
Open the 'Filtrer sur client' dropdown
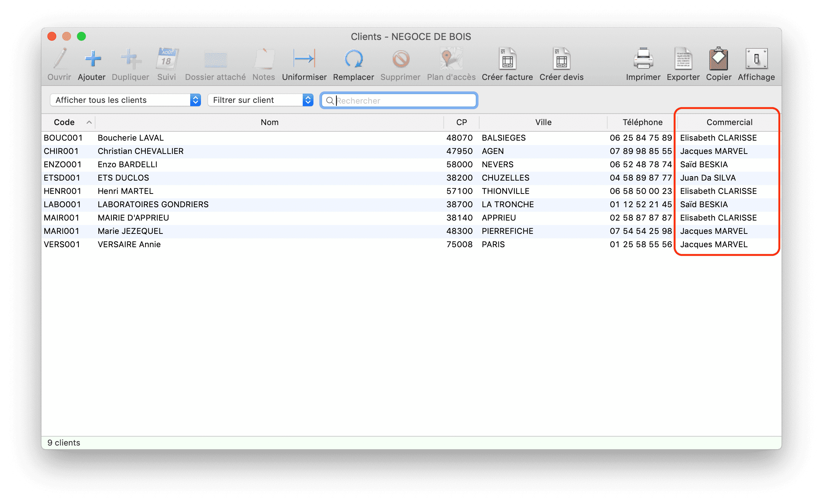point(261,100)
